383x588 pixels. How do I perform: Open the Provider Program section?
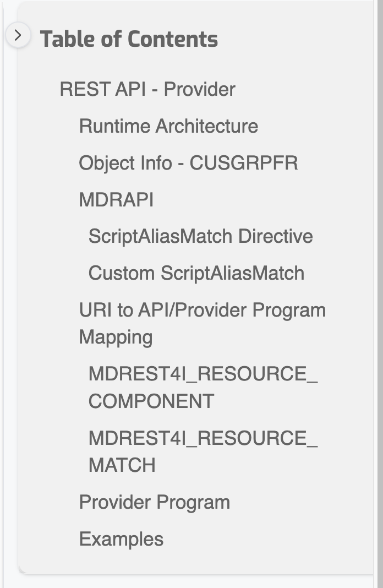pos(154,502)
